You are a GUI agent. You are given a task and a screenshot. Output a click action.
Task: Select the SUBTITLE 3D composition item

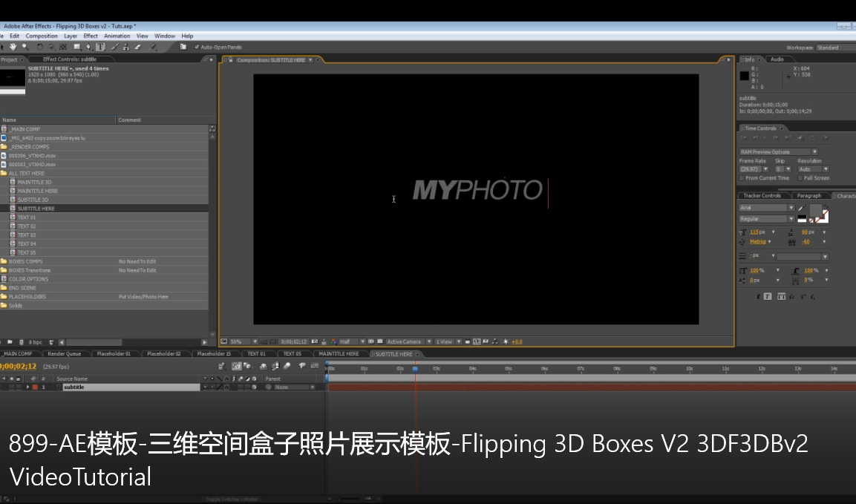[x=33, y=200]
